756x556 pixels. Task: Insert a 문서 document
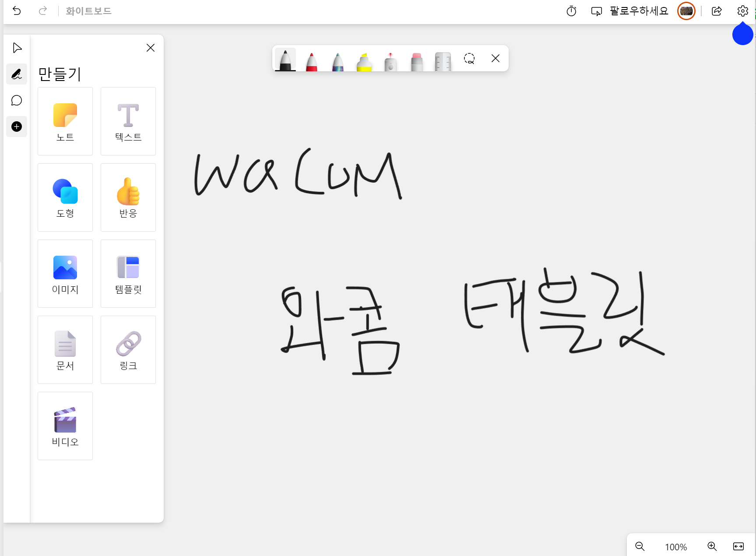pos(65,350)
